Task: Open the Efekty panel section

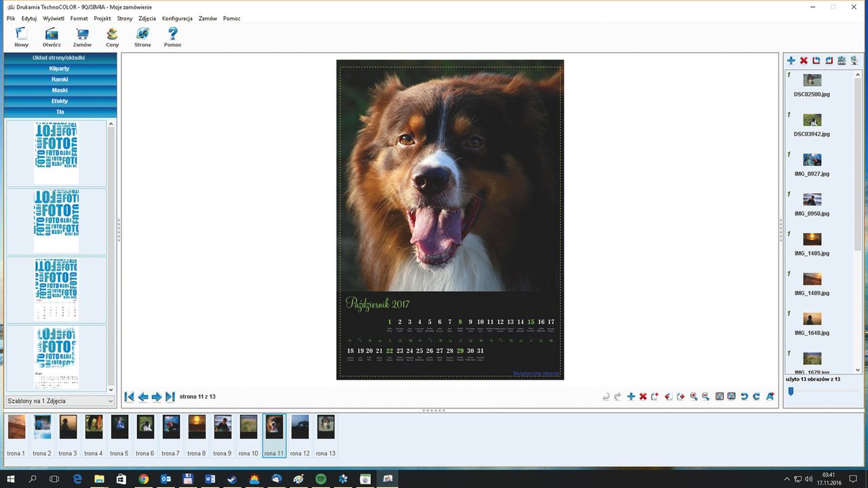Action: tap(59, 101)
